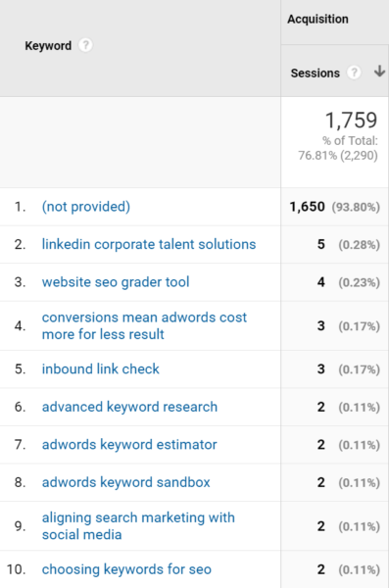Click the sessions count for website seo grader
This screenshot has width=389, height=588.
tap(321, 282)
